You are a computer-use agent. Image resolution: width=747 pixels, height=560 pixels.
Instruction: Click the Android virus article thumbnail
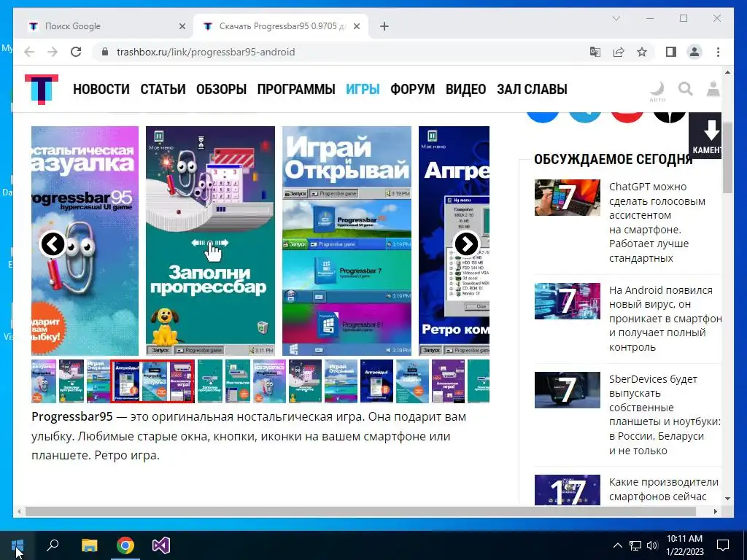[x=567, y=301]
